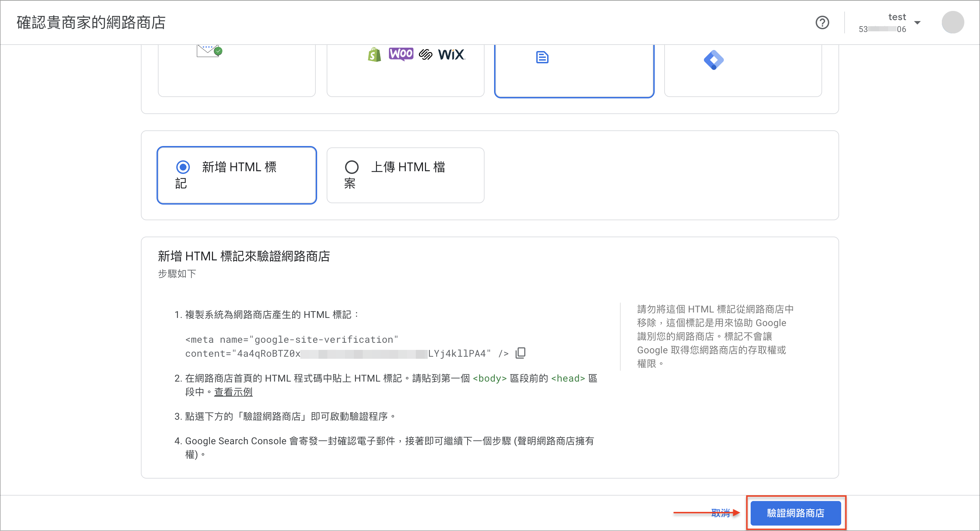Expand the test account dropdown arrow
Image resolution: width=980 pixels, height=531 pixels.
(x=917, y=23)
